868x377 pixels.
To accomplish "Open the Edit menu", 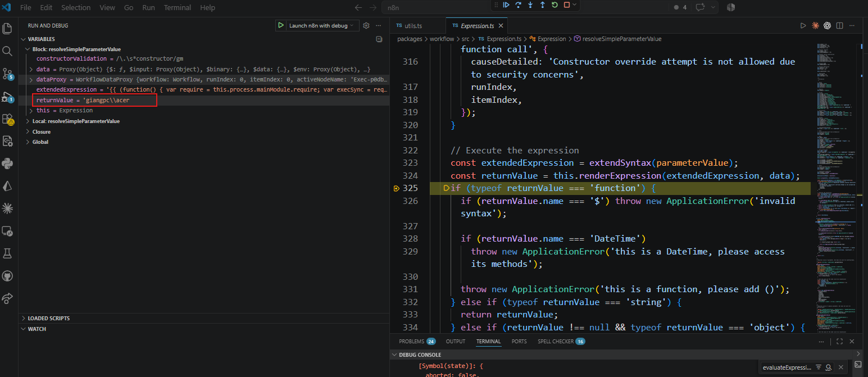I will [46, 7].
